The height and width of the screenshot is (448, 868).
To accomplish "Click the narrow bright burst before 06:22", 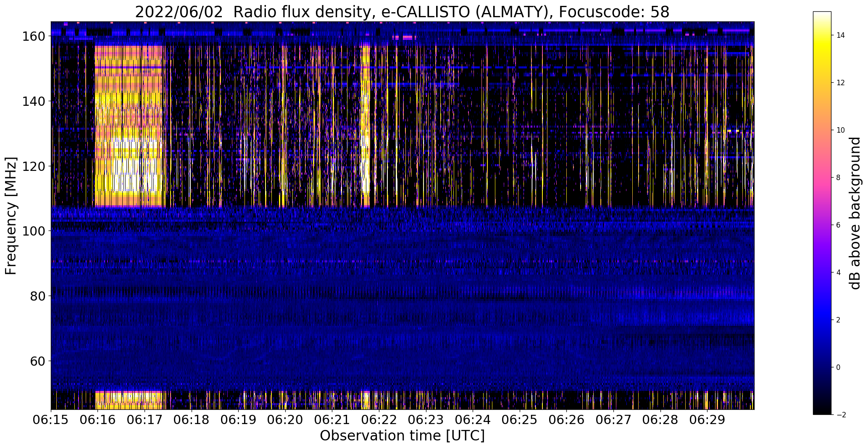I will click(366, 126).
